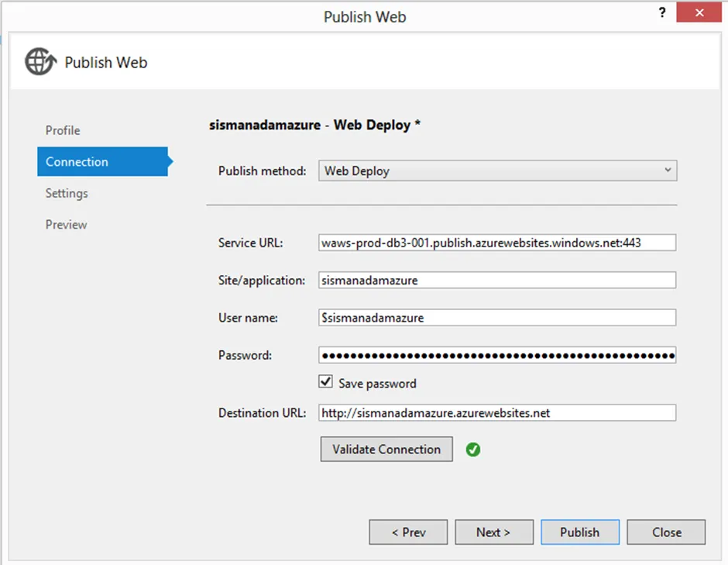
Task: Click the 'Service URL:' label
Action: 251,243
